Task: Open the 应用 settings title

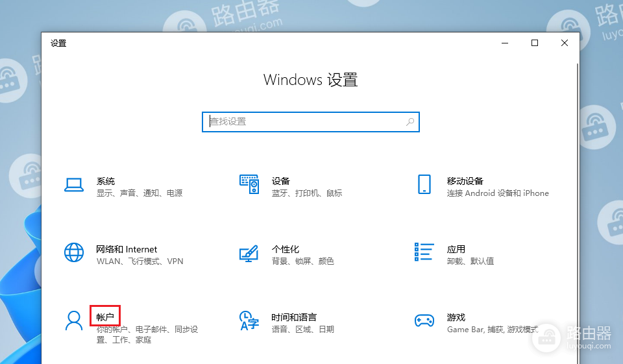Action: pyautogui.click(x=456, y=249)
